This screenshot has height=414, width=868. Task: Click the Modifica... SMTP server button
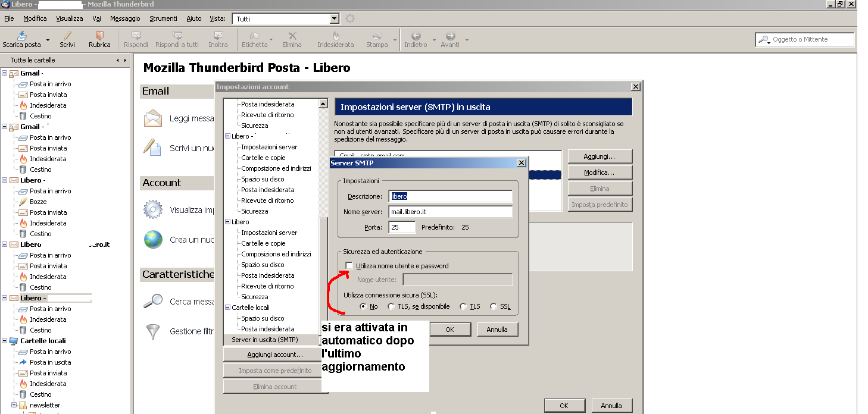[x=600, y=172]
